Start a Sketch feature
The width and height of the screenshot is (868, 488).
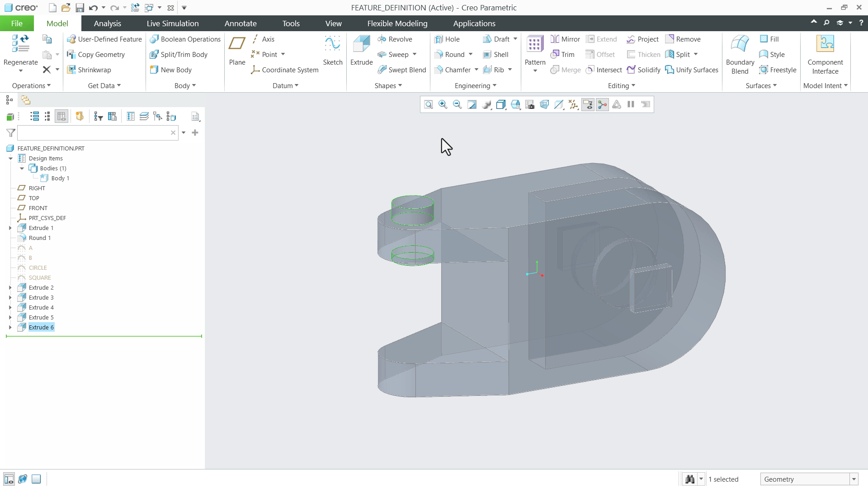click(333, 51)
